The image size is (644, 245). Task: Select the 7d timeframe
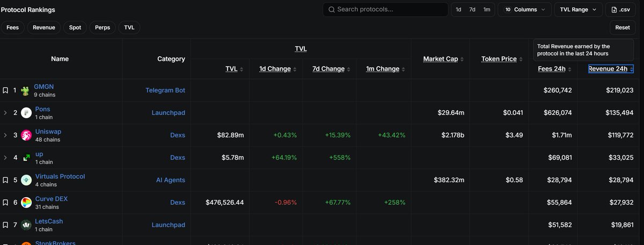pyautogui.click(x=472, y=10)
